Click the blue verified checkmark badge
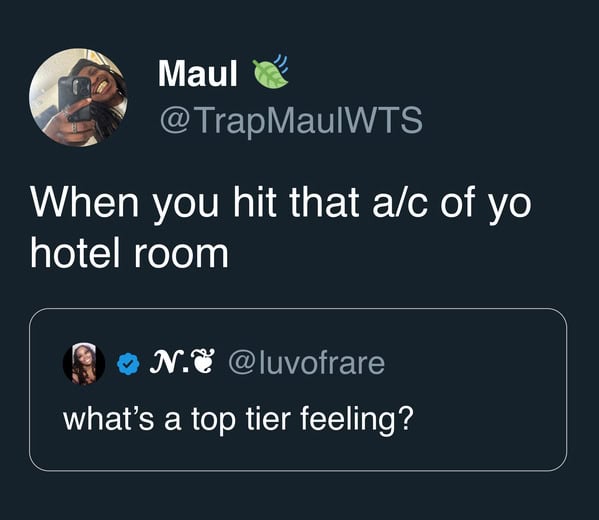This screenshot has height=520, width=599. pyautogui.click(x=128, y=363)
